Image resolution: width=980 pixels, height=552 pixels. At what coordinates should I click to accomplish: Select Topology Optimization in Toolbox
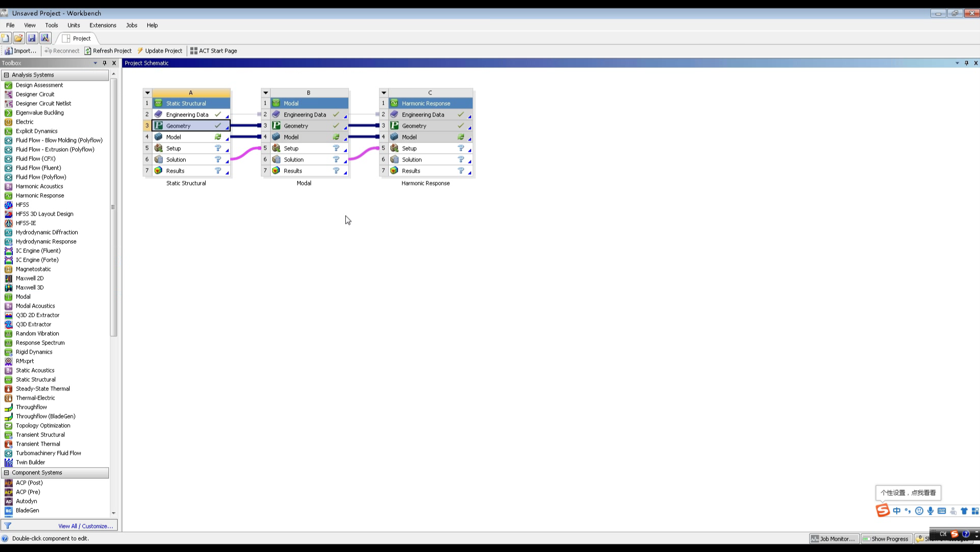(x=43, y=426)
